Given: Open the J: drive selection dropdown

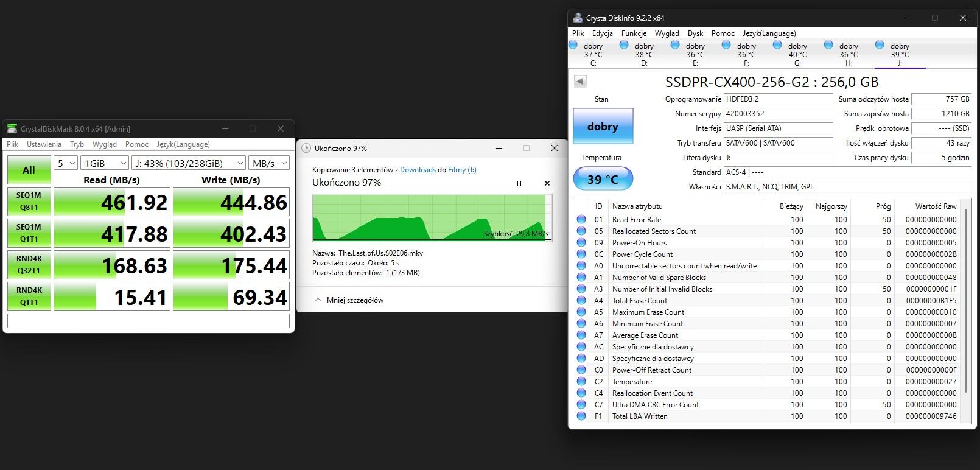Looking at the screenshot, I should (x=188, y=163).
